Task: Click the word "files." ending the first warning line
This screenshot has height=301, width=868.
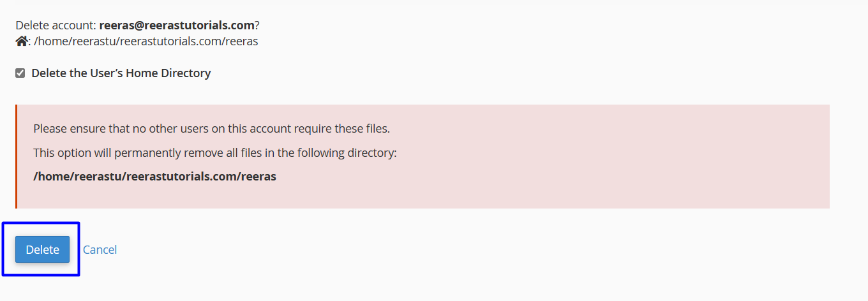Action: coord(376,129)
